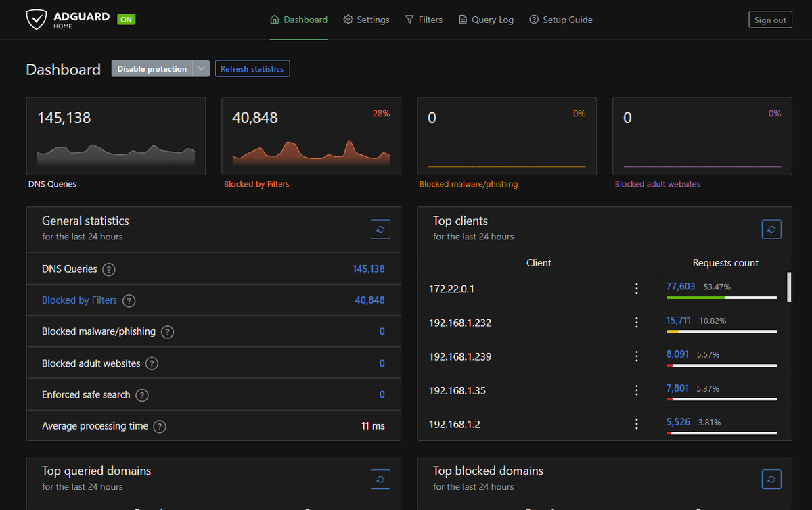Open options menu for client 172.22.0.1

pos(636,289)
